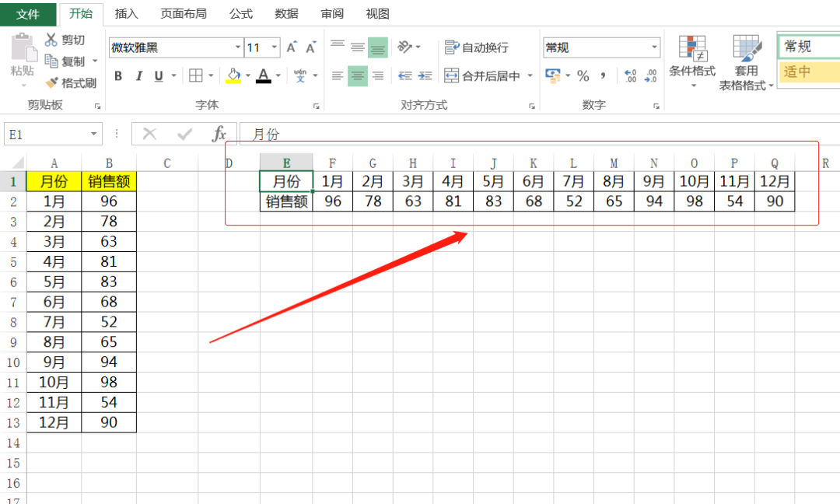Select cell A1 月份 header
Viewport: 840px width, 504px height.
click(x=54, y=181)
